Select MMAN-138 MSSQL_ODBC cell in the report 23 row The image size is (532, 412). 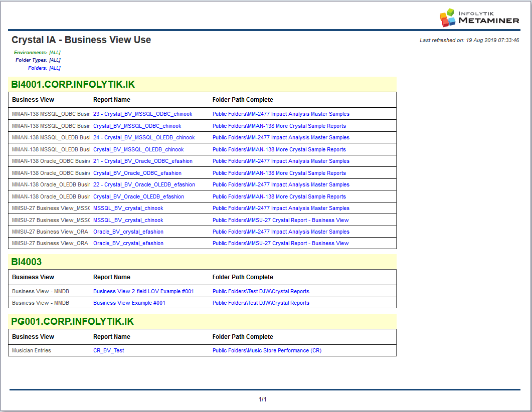coord(51,114)
